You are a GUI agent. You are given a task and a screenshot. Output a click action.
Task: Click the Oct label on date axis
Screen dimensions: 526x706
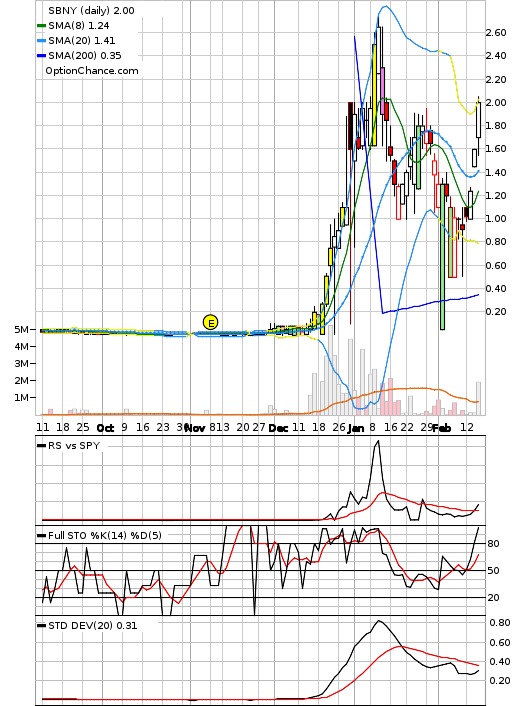[x=105, y=428]
